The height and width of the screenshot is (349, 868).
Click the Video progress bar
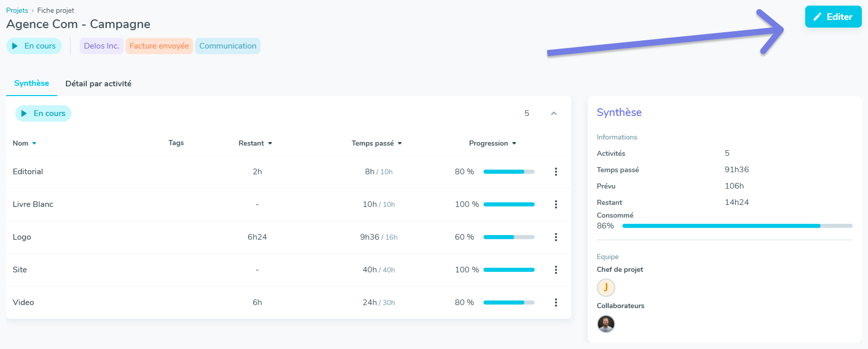click(x=509, y=303)
